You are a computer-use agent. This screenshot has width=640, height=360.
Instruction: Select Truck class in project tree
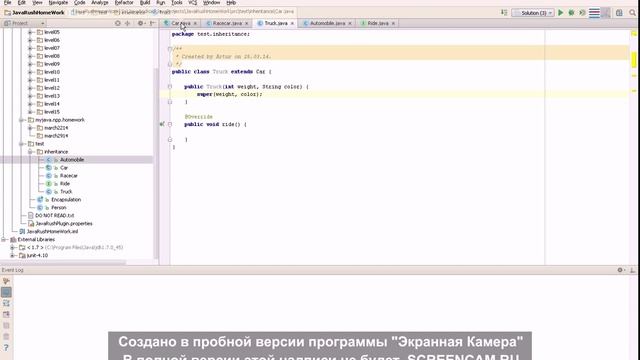pos(66,191)
